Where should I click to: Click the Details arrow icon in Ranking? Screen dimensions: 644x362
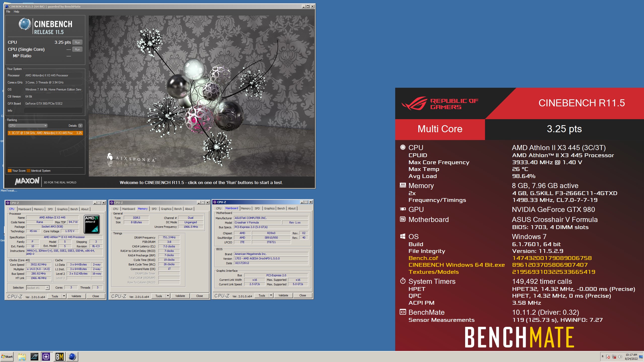80,126
